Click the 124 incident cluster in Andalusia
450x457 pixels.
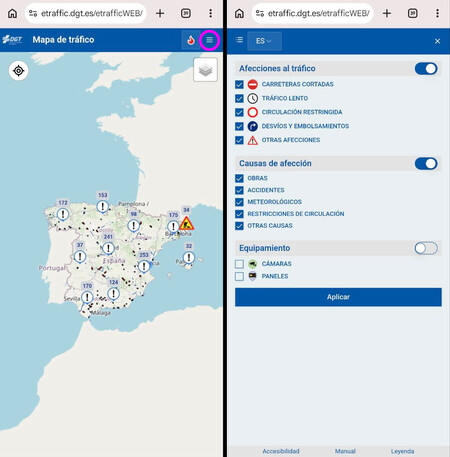point(113,293)
